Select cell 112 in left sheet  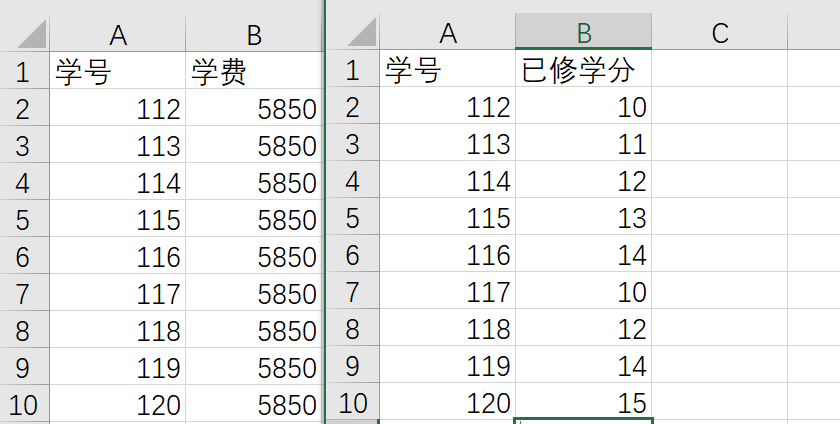click(x=118, y=107)
